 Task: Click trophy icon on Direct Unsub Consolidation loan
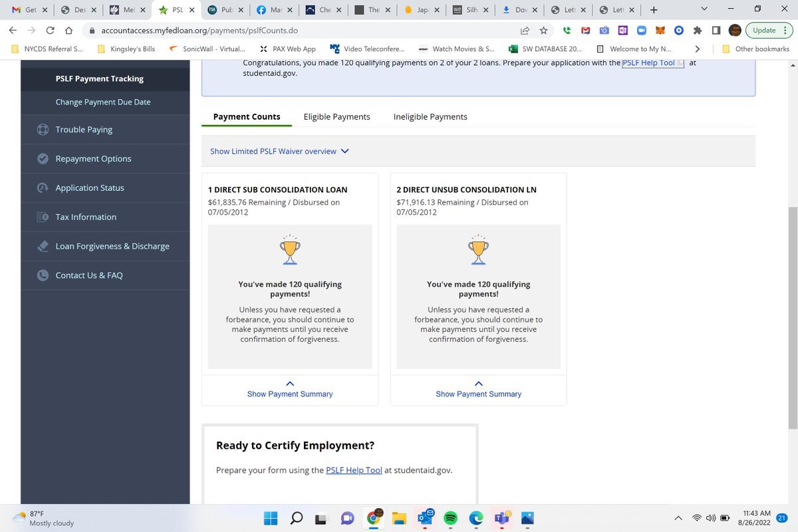(479, 251)
